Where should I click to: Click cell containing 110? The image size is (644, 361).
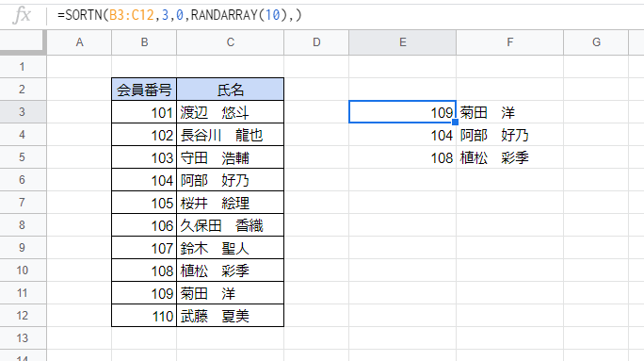click(144, 316)
